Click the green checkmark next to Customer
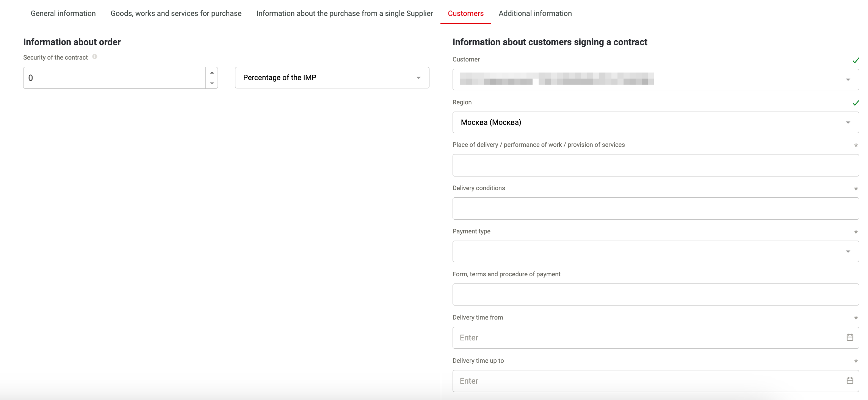 [855, 60]
